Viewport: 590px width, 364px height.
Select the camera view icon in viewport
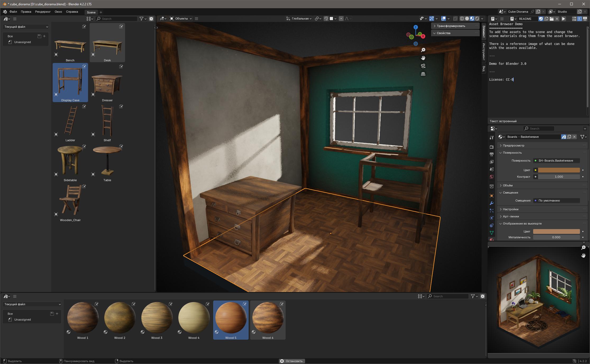[x=423, y=66]
